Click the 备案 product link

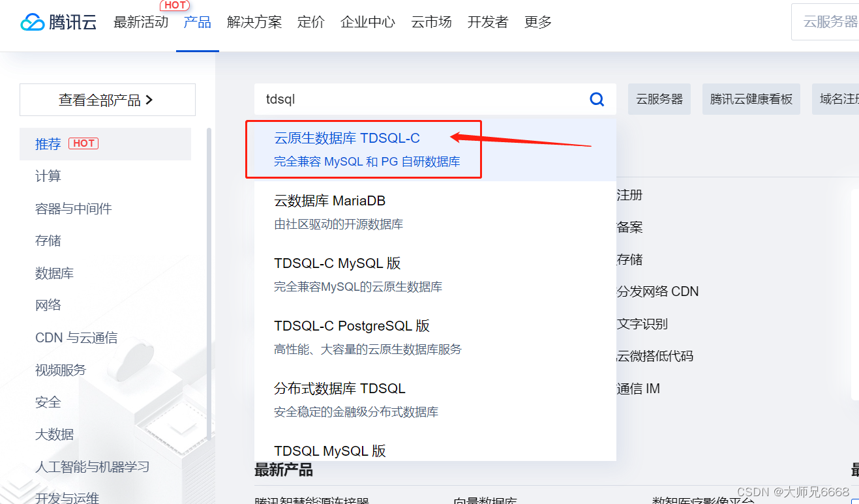click(630, 227)
